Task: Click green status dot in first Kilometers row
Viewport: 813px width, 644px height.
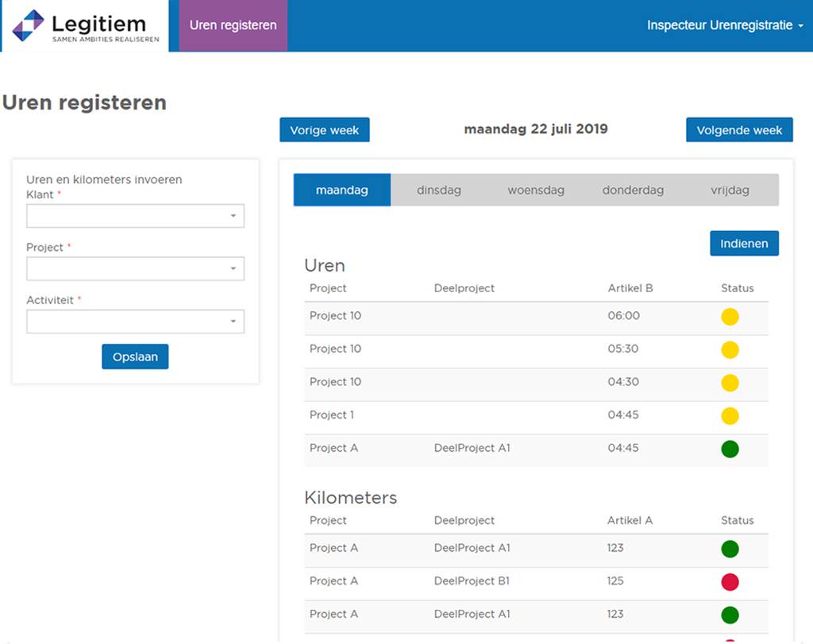Action: [x=730, y=549]
